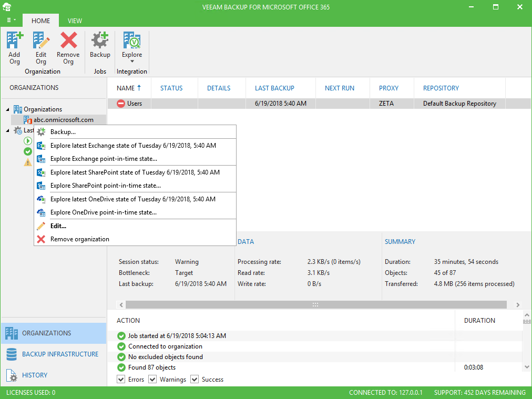Uncheck the Success filter checkbox

[195, 380]
